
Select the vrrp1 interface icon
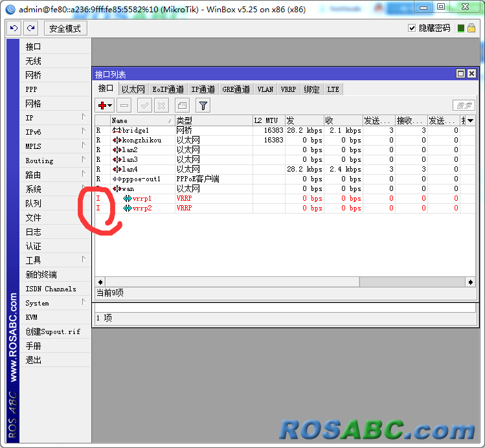coord(127,199)
